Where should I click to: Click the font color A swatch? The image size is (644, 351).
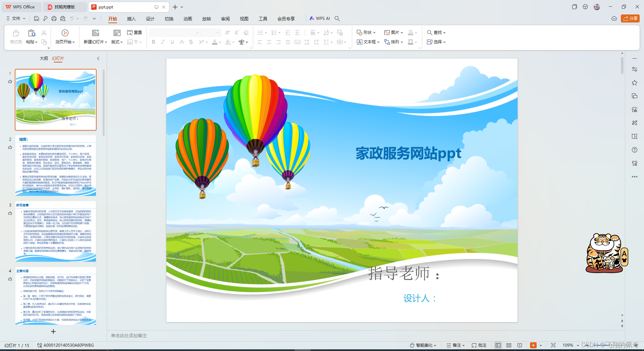(x=215, y=42)
